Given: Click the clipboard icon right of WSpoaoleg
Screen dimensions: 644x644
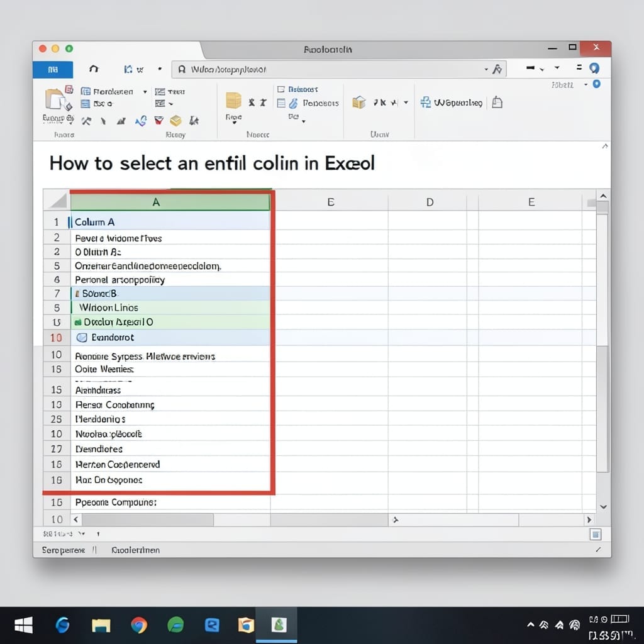Looking at the screenshot, I should point(497,102).
